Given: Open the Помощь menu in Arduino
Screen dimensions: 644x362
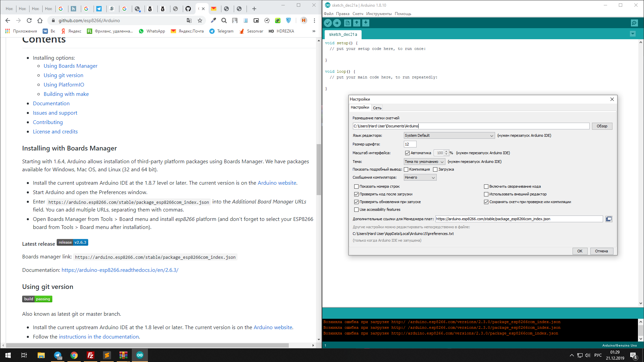Looking at the screenshot, I should [x=403, y=14].
